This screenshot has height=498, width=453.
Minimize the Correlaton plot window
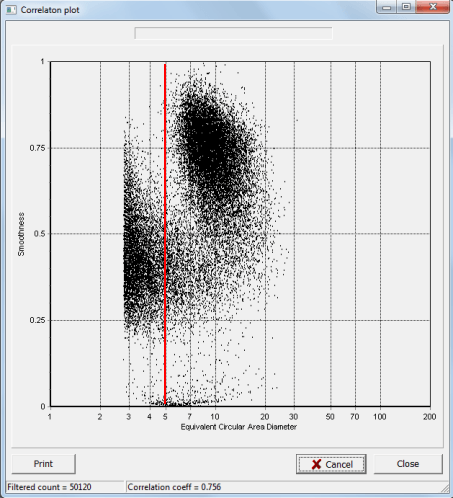pos(387,7)
